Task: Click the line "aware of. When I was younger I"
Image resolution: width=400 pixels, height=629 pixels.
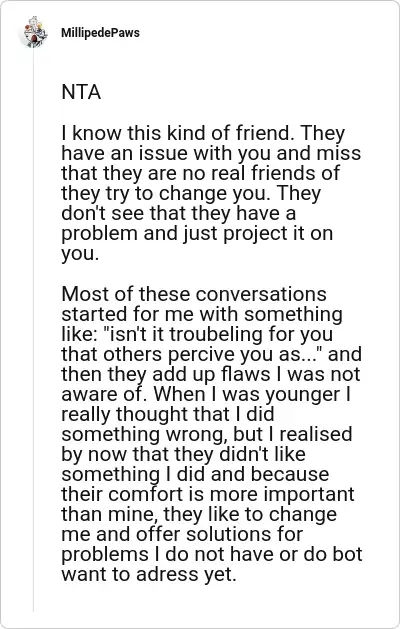Action: point(206,394)
